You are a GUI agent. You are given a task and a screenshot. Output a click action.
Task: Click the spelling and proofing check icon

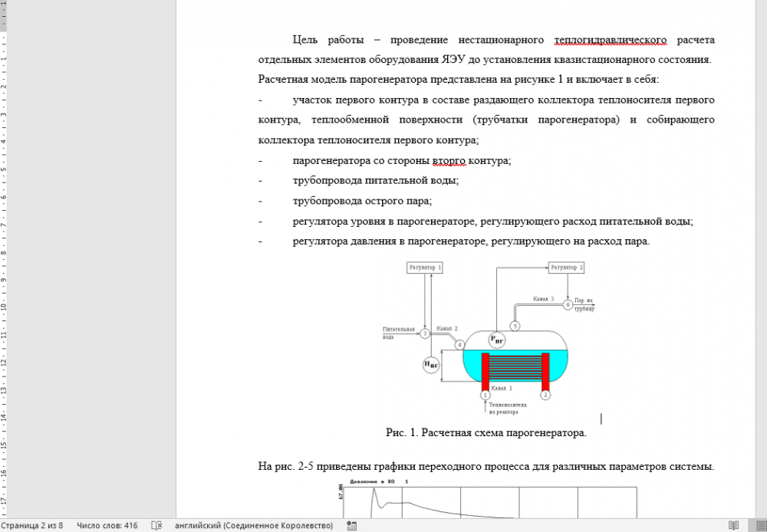[156, 525]
